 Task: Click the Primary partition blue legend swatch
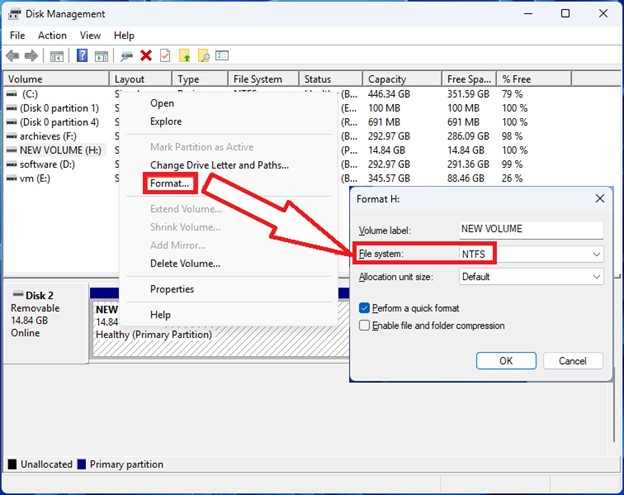[81, 464]
